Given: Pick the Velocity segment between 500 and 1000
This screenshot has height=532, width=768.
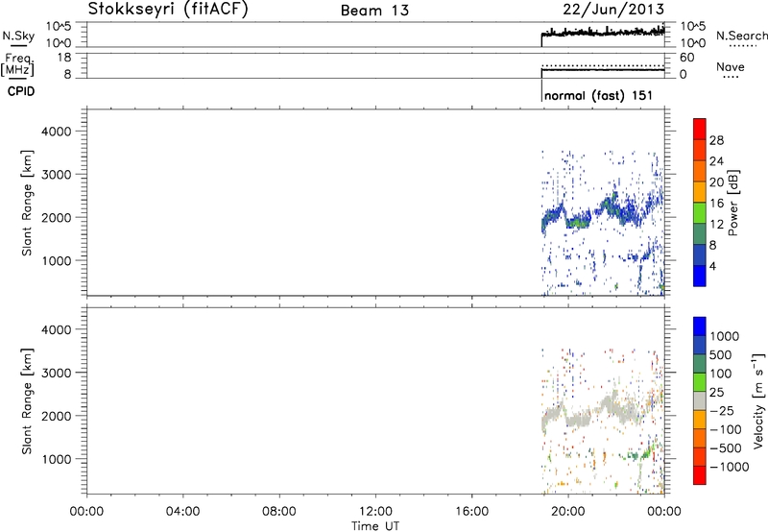Looking at the screenshot, I should tap(700, 345).
